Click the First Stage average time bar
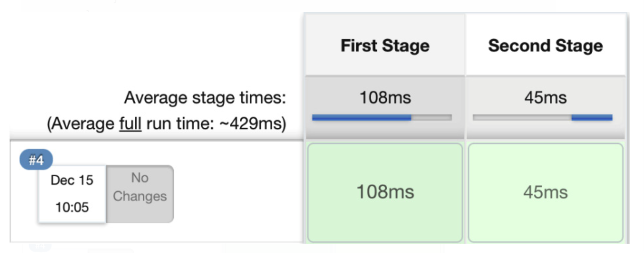The image size is (644, 253). pos(382,117)
